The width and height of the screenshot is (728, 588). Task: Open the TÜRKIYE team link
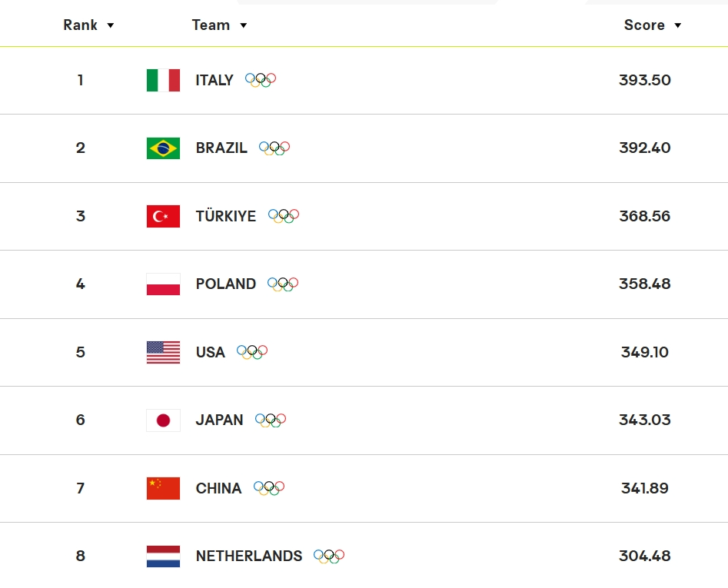226,216
